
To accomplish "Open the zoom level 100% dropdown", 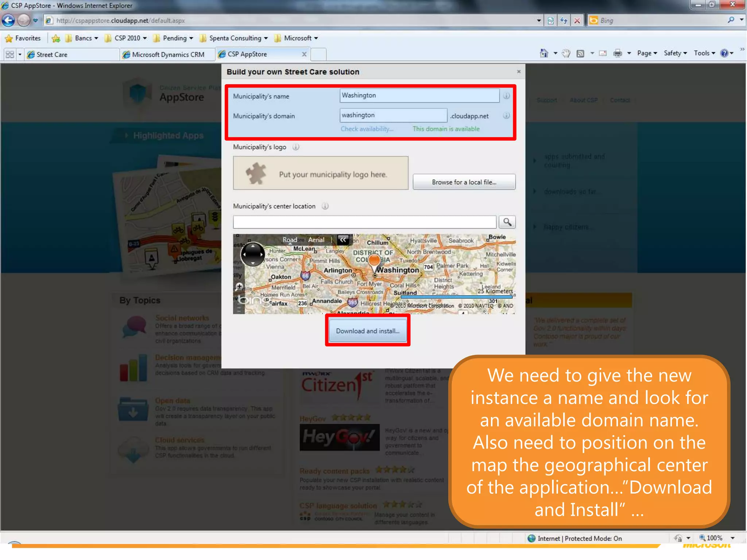I will tap(732, 538).
